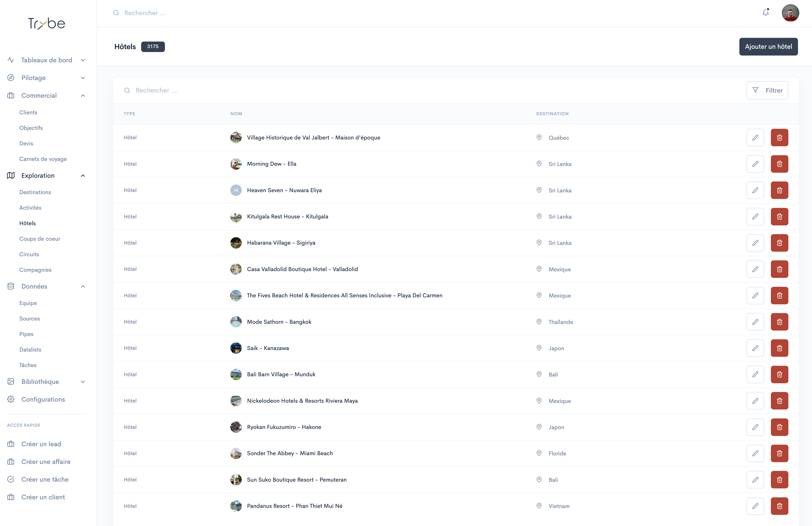The width and height of the screenshot is (812, 526).
Task: Select Nickelodeon Hotels & Resorts Riviera Maya name
Action: 302,401
